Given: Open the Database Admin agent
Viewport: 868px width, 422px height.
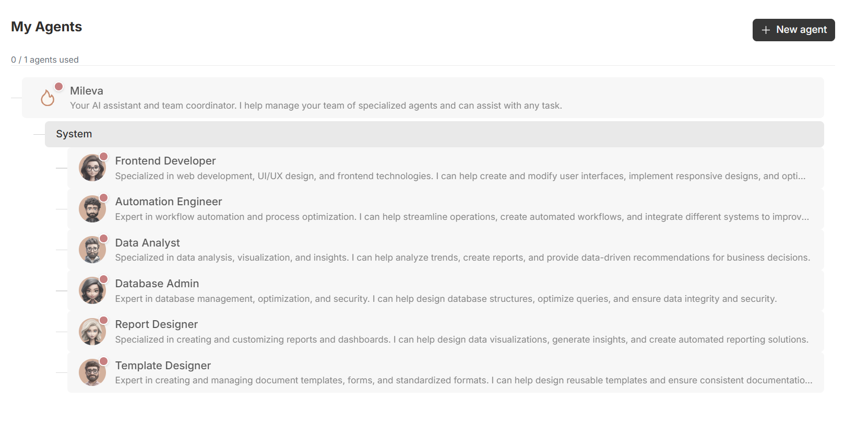Looking at the screenshot, I should (157, 284).
